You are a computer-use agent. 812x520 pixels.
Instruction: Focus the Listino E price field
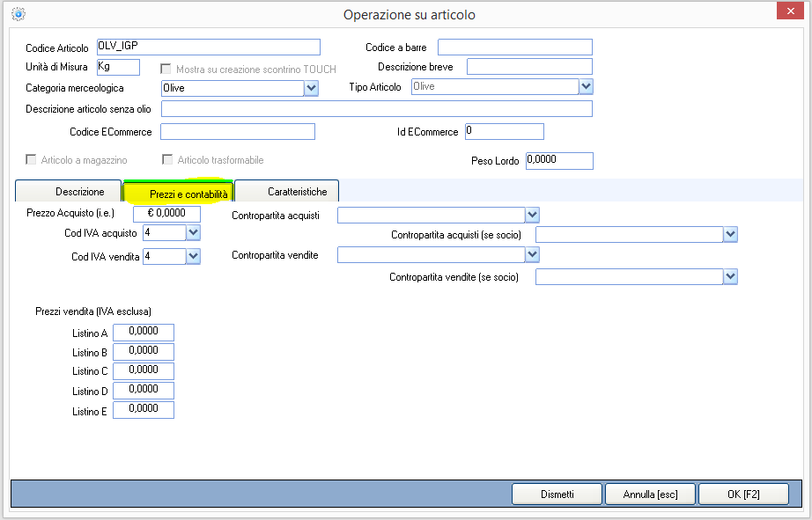[144, 410]
